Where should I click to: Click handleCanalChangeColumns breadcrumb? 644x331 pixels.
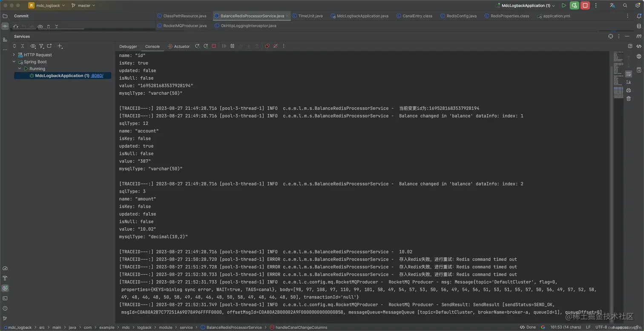pyautogui.click(x=298, y=327)
